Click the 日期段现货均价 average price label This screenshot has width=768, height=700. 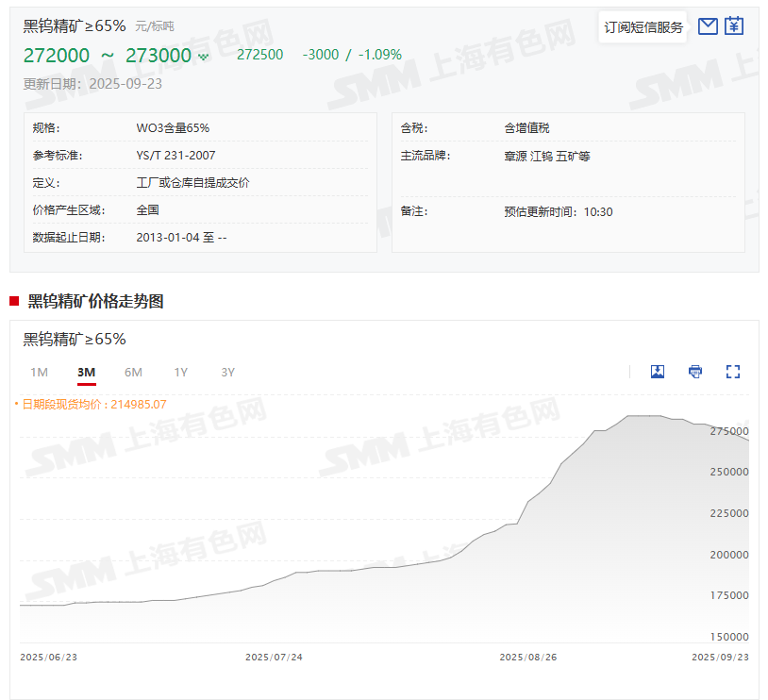pyautogui.click(x=92, y=404)
